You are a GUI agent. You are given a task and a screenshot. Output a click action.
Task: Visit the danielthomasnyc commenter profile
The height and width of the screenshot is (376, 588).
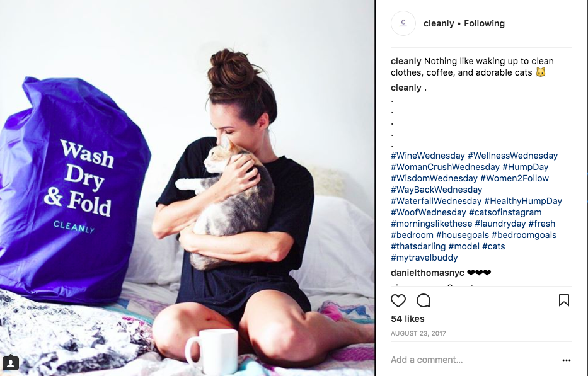click(x=427, y=273)
